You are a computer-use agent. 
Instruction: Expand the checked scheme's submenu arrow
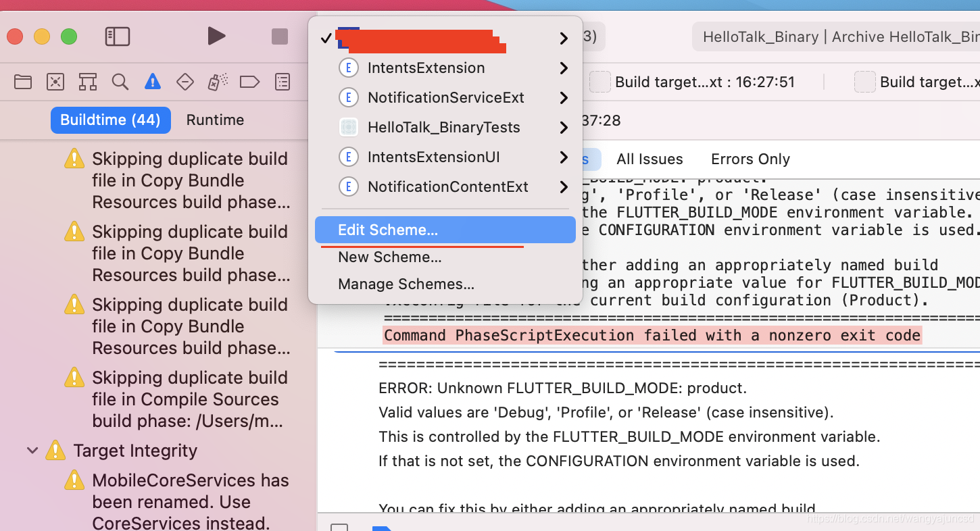point(564,39)
